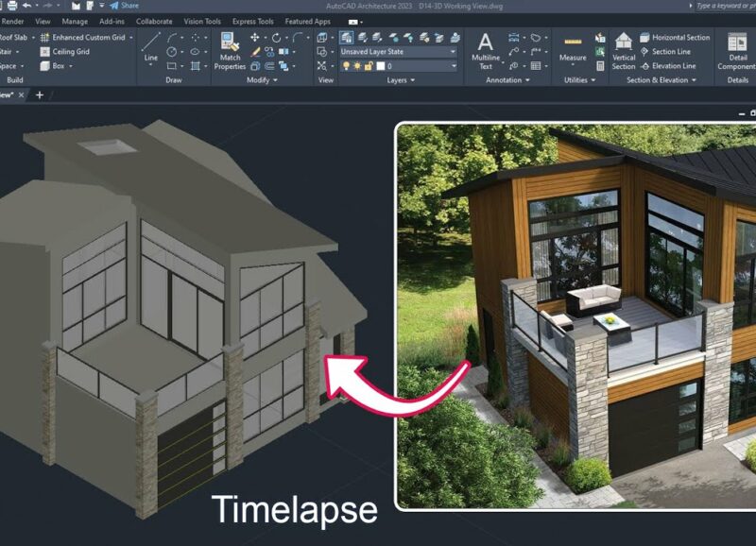Image resolution: width=756 pixels, height=546 pixels.
Task: Select the Erase tool icon
Action: coord(254,52)
